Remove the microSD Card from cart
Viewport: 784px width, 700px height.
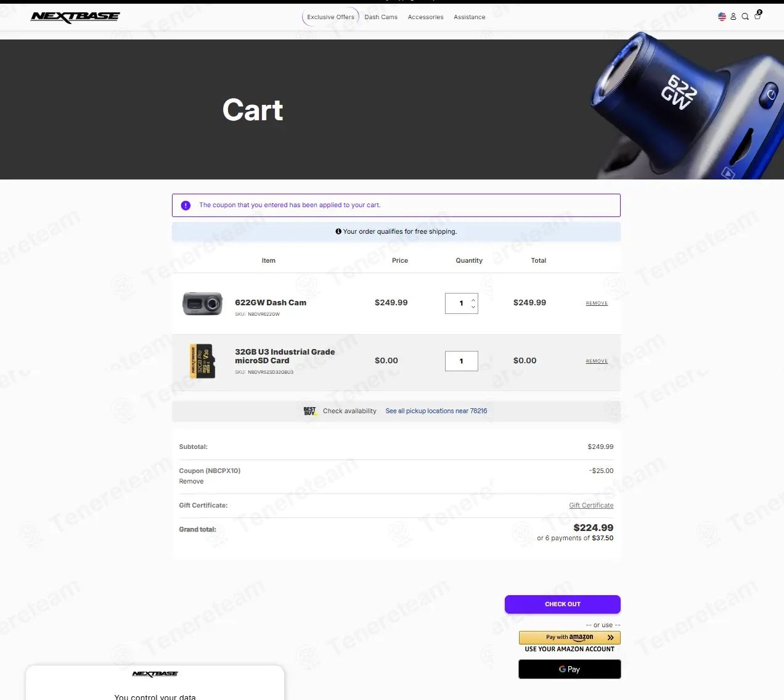coord(597,361)
